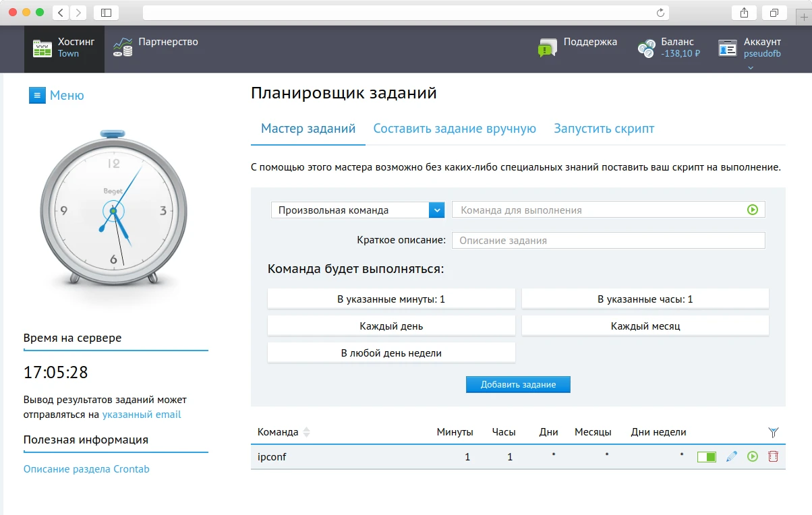Screen dimensions: 812x515
Task: Open the Запустить скрипт tab
Action: coord(603,128)
